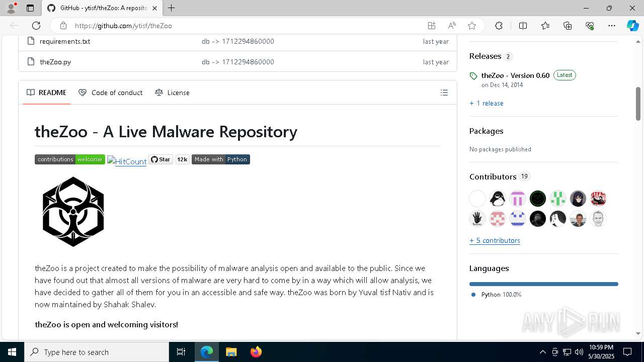Viewport: 644px width, 362px height.
Task: Open theZoo.py file
Action: pyautogui.click(x=55, y=62)
